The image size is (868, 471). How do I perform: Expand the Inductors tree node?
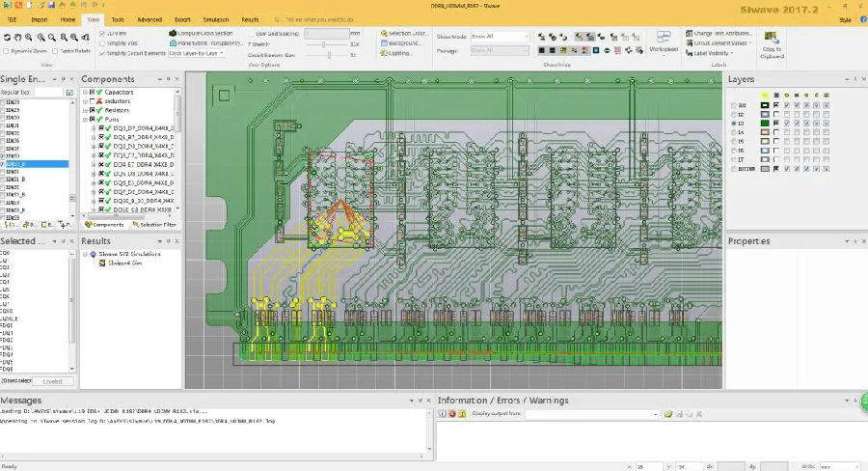tap(85, 101)
